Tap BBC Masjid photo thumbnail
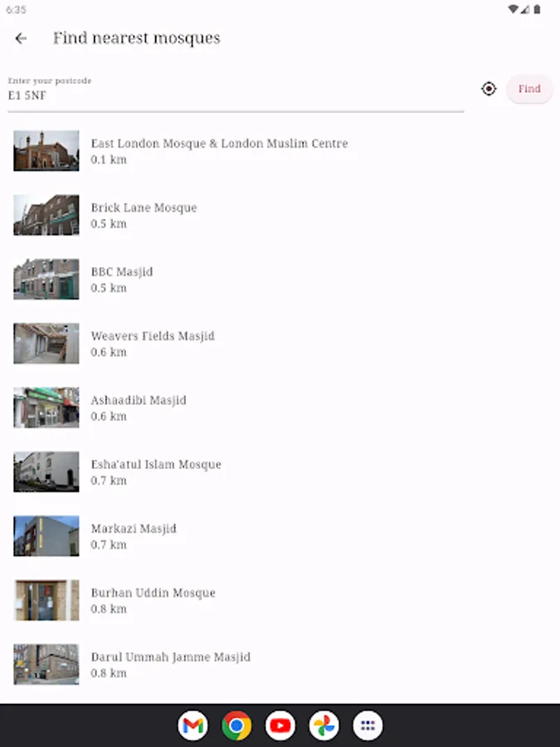560x747 pixels. (x=46, y=279)
